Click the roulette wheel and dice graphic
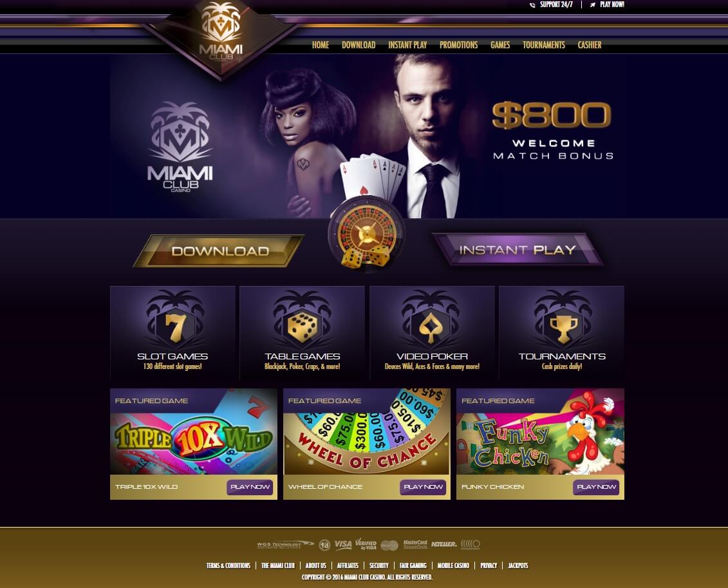 pos(367,234)
